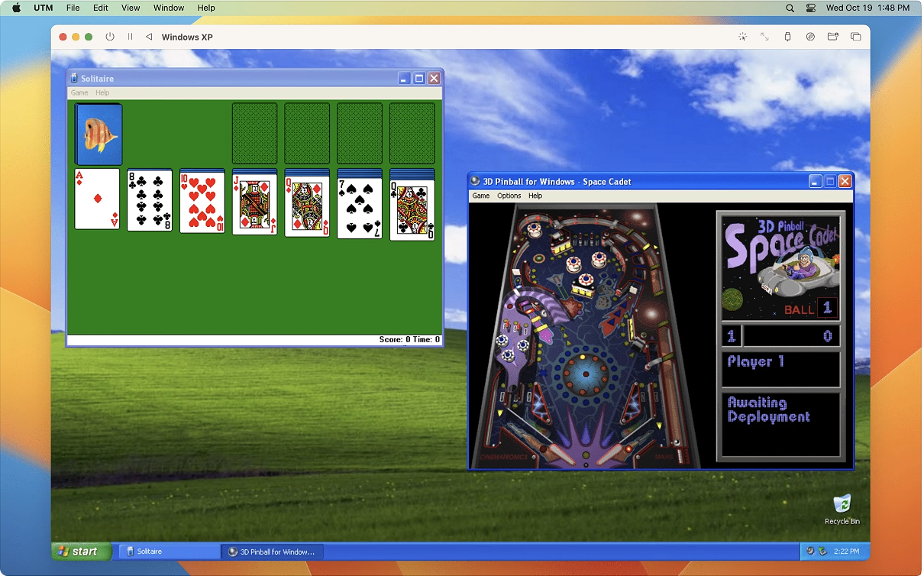Image resolution: width=924 pixels, height=576 pixels.
Task: Click the UTM power button icon
Action: click(110, 37)
